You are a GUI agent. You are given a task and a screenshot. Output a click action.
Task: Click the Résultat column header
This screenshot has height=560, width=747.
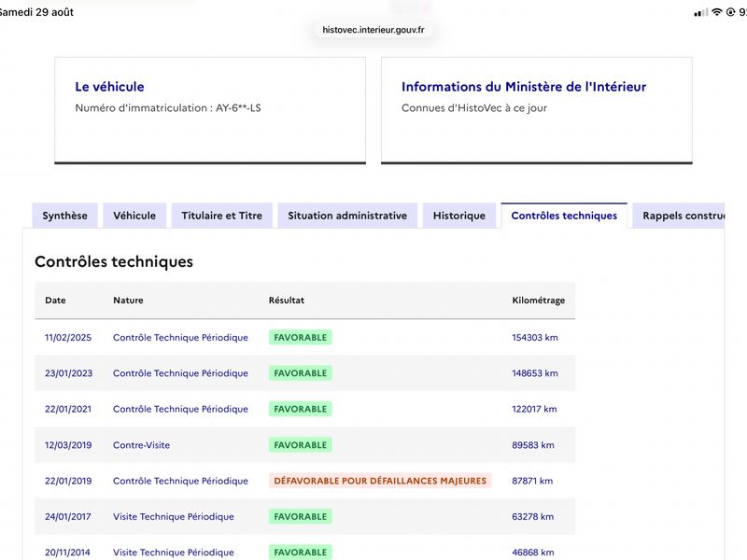(x=287, y=301)
